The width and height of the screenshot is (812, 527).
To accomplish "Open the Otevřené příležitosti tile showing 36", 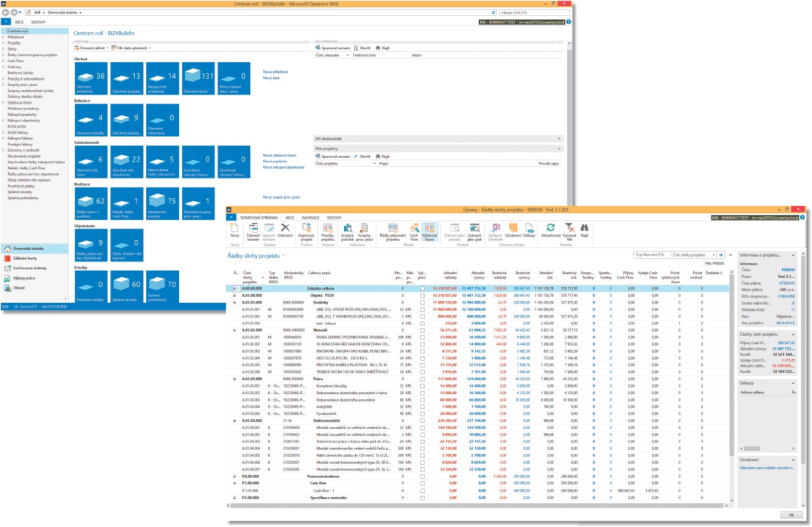I will point(91,79).
